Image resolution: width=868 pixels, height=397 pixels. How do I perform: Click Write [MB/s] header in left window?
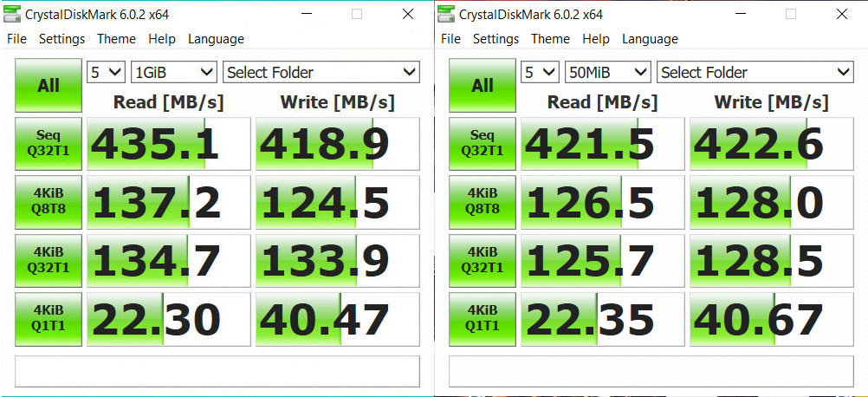338,102
